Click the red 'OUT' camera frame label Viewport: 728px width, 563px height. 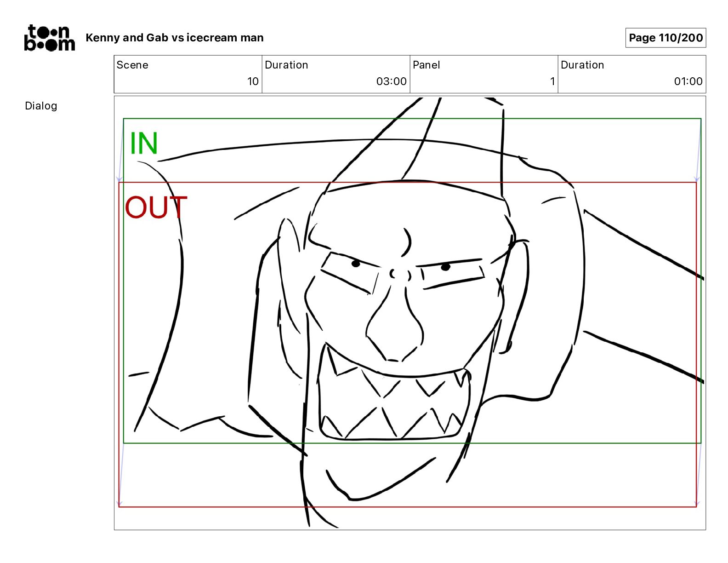coord(156,207)
